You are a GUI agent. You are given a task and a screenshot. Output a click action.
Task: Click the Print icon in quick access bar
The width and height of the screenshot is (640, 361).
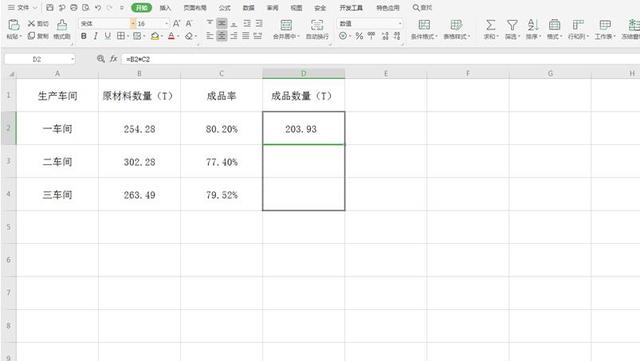pyautogui.click(x=74, y=8)
